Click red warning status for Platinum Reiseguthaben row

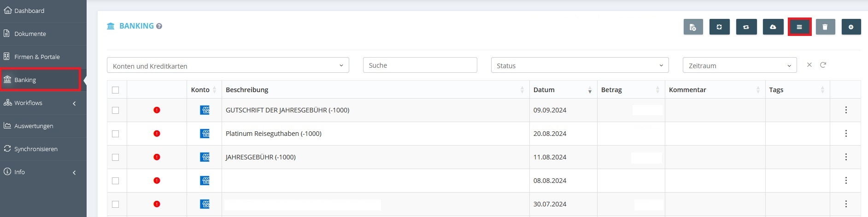(157, 134)
